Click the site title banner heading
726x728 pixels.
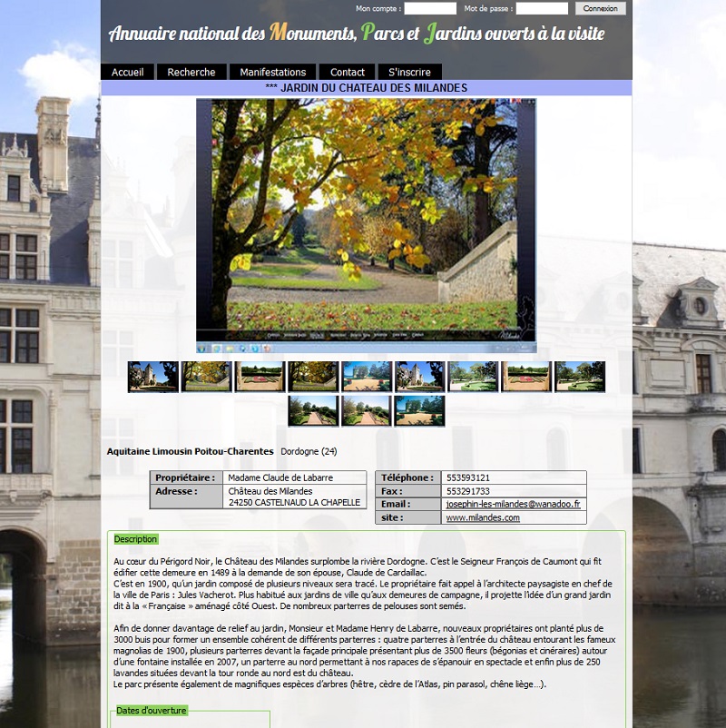tap(357, 33)
